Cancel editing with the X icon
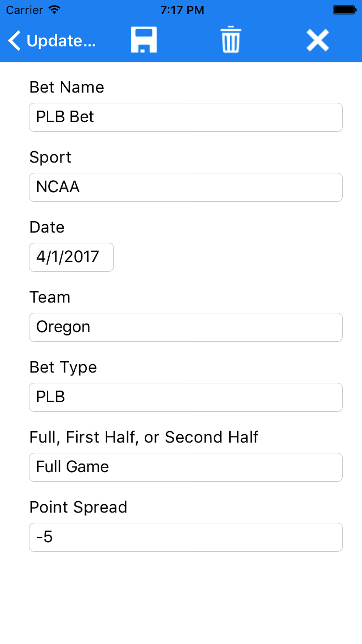 click(x=318, y=40)
